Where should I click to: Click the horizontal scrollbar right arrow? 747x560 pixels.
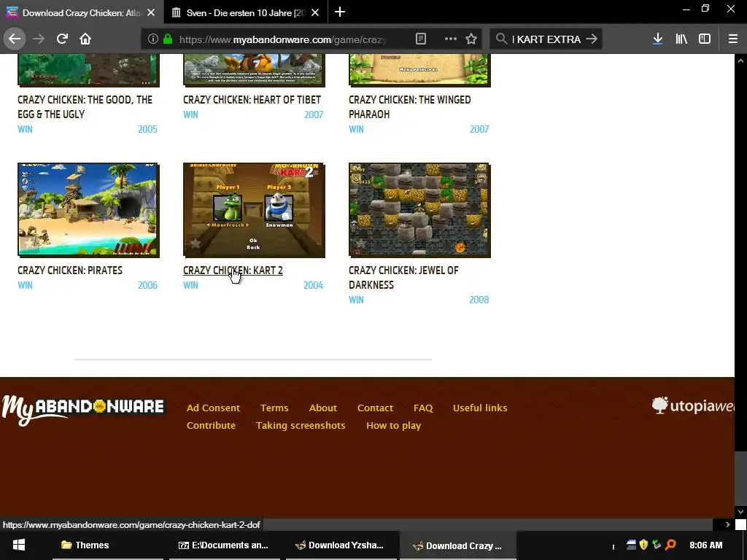click(x=727, y=524)
